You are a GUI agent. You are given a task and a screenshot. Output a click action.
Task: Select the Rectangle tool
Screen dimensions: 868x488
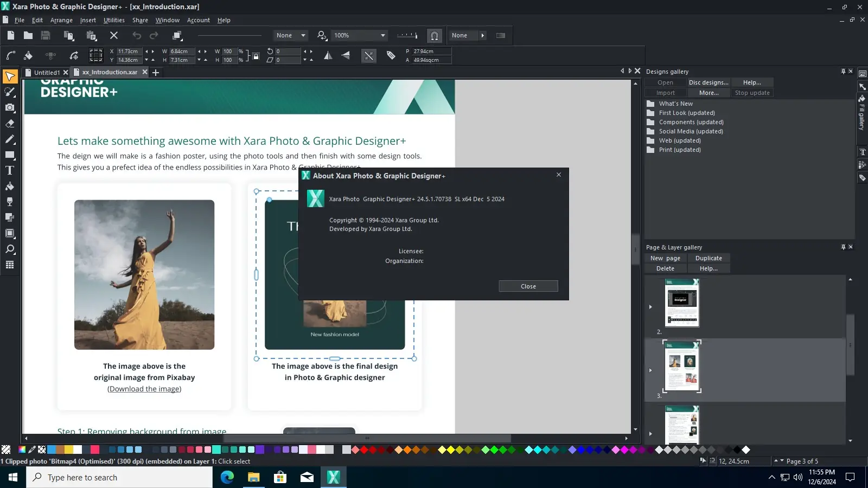[x=10, y=155]
